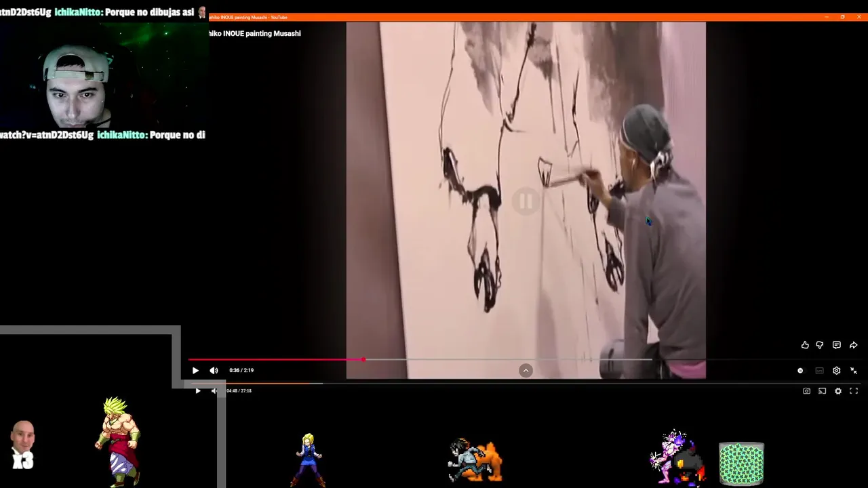The width and height of the screenshot is (868, 488).
Task: Take a snapshot in lower player
Action: (x=806, y=391)
